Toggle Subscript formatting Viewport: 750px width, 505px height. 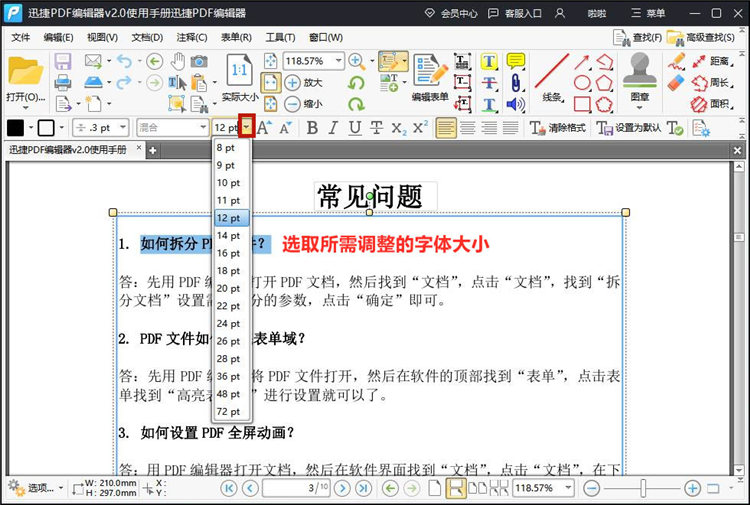[x=398, y=128]
